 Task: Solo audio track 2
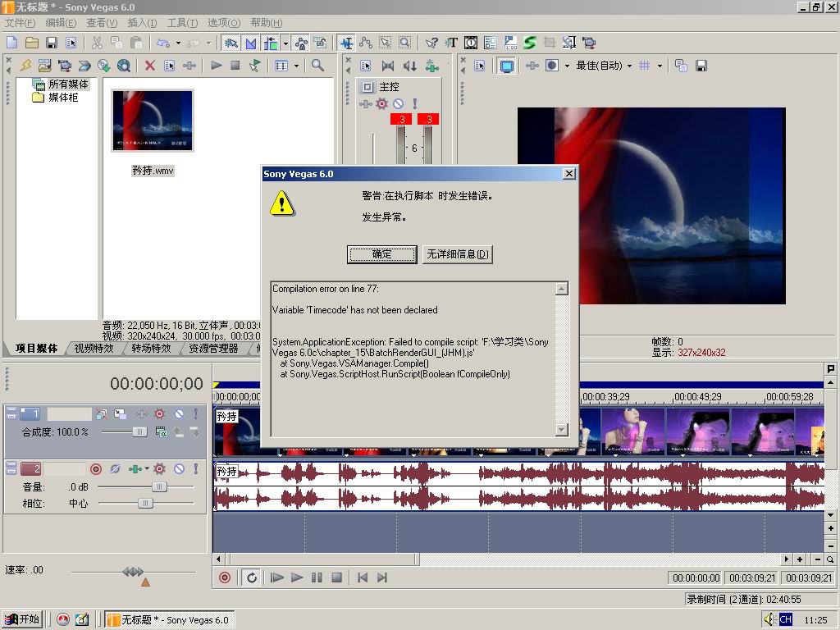pos(196,468)
